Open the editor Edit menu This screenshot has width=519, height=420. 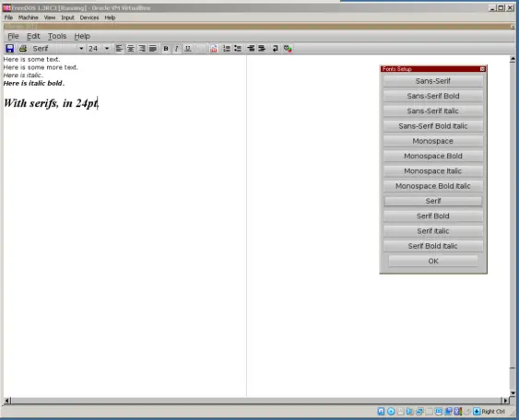[x=33, y=36]
